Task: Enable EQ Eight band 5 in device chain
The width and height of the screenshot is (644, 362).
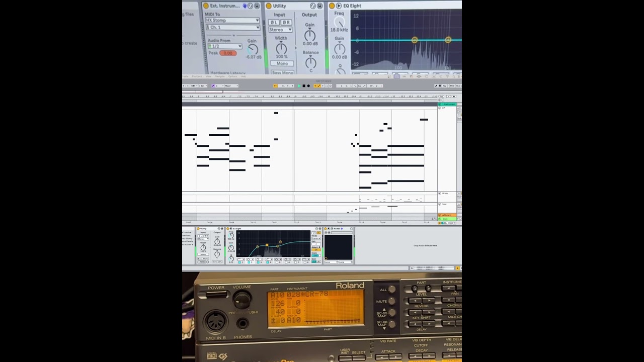Action: tap(278, 262)
